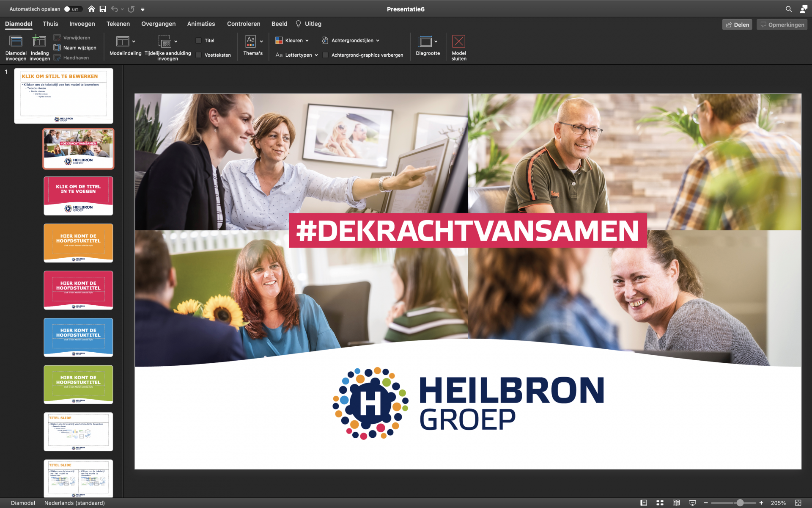
Task: Select the Naam wijzigen command
Action: click(x=75, y=47)
